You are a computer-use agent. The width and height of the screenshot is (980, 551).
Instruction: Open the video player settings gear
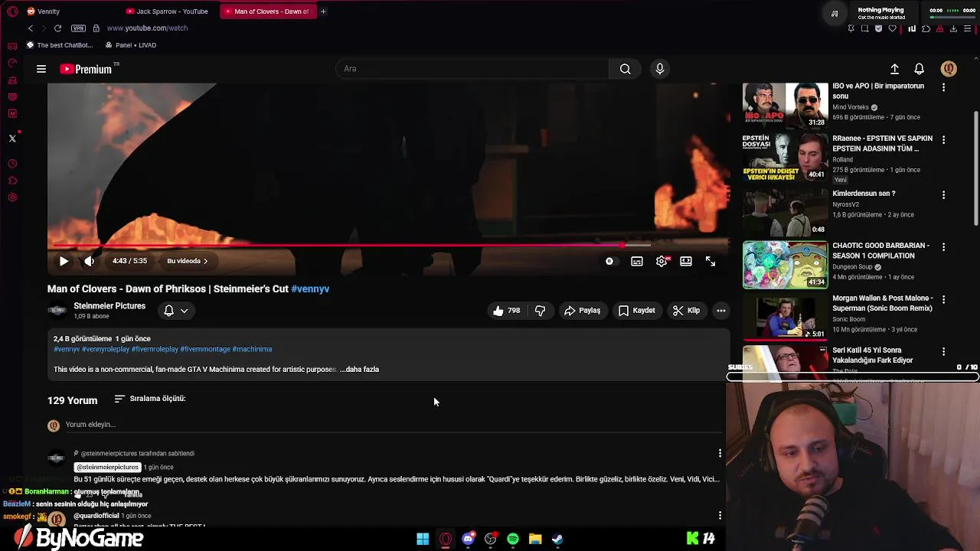click(661, 261)
